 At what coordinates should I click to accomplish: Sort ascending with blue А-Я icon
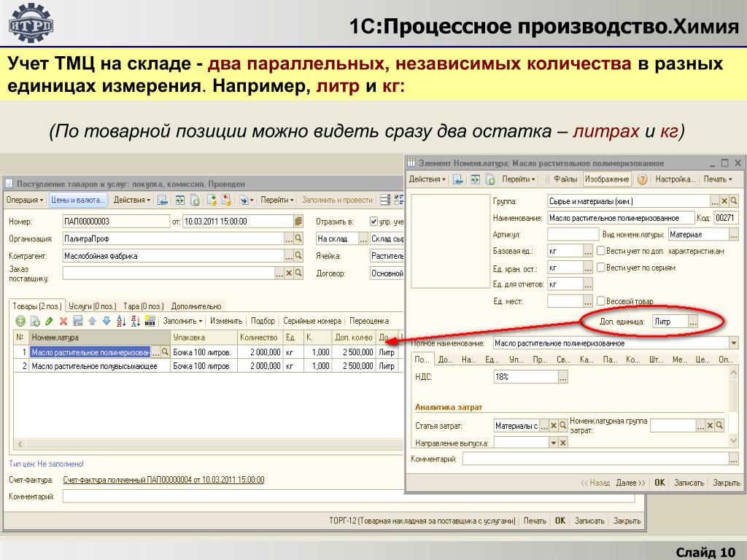[121, 322]
